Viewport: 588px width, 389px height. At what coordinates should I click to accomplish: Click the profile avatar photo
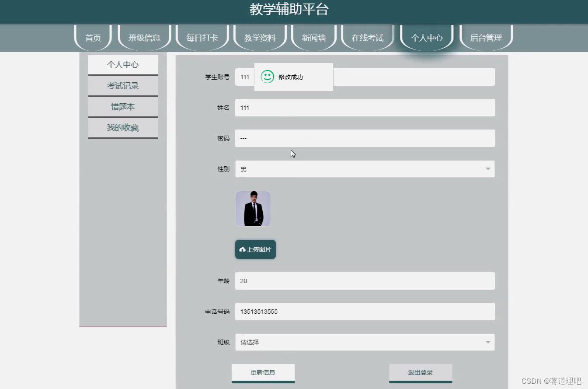click(x=253, y=209)
